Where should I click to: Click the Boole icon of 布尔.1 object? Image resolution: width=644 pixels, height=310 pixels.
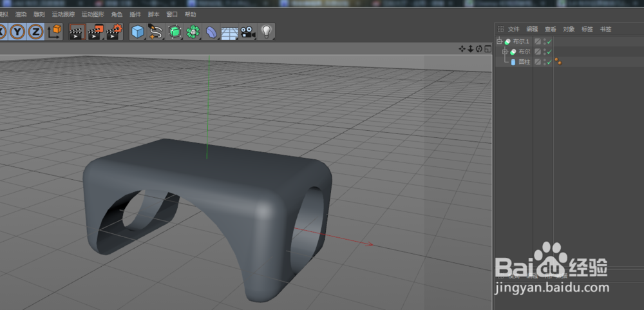(x=507, y=41)
